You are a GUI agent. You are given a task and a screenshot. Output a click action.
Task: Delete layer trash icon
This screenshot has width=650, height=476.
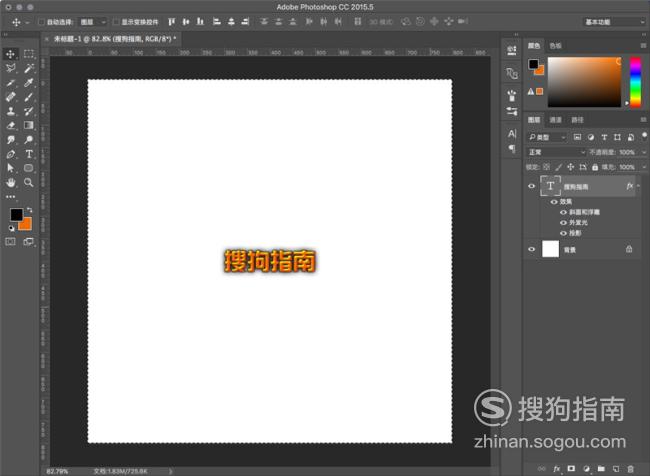tap(631, 469)
